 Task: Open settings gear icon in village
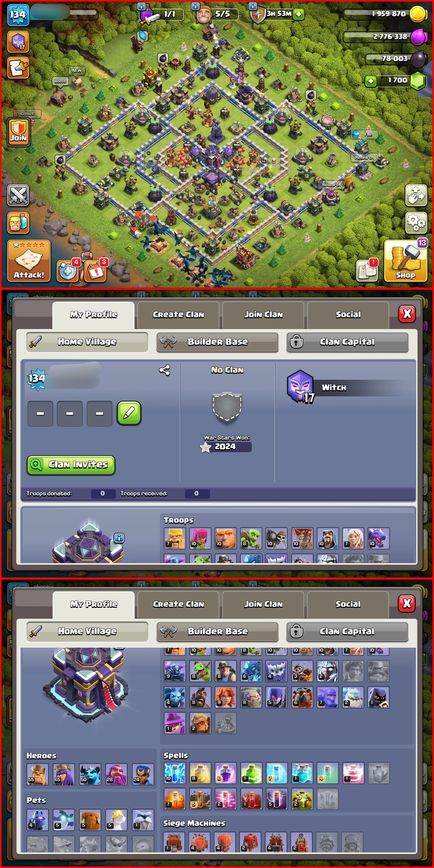416,222
